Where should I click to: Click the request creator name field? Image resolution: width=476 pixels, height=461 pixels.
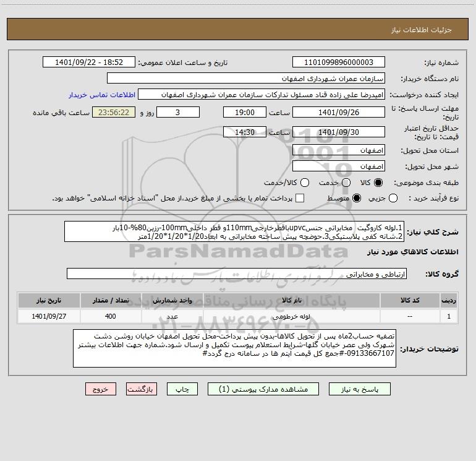[x=261, y=94]
